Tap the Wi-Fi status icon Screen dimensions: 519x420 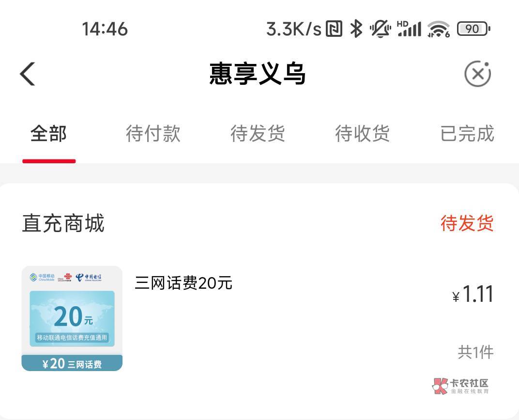(438, 29)
